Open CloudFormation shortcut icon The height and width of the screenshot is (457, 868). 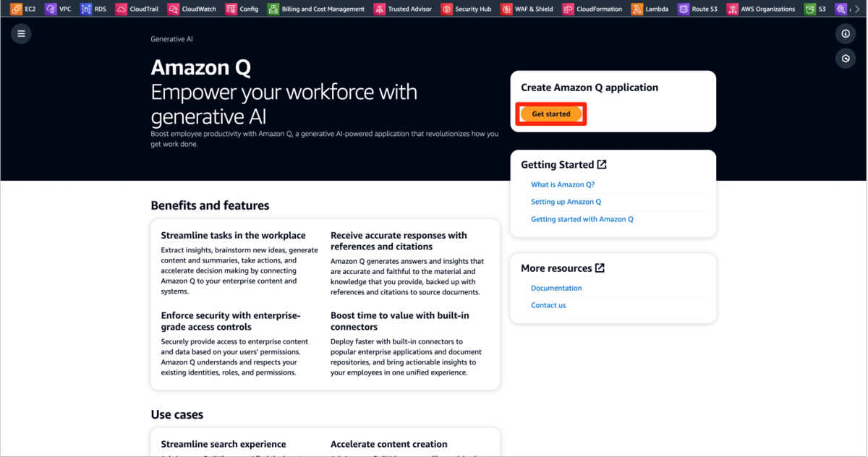pyautogui.click(x=568, y=9)
